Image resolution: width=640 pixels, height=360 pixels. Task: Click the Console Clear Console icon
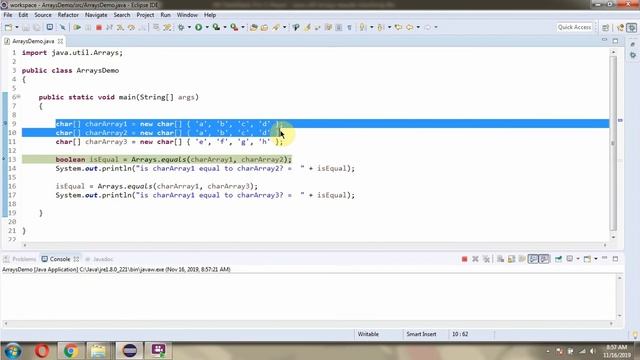coord(500,259)
